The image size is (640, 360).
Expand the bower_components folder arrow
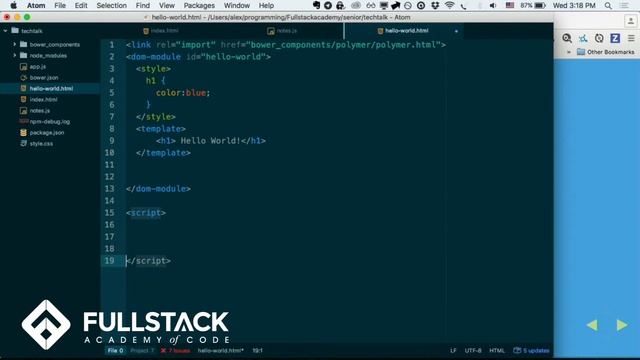15,44
